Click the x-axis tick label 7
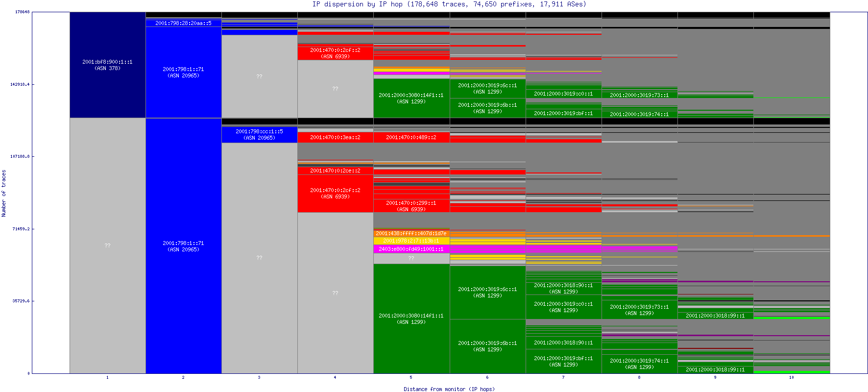The height and width of the screenshot is (392, 868). [563, 377]
